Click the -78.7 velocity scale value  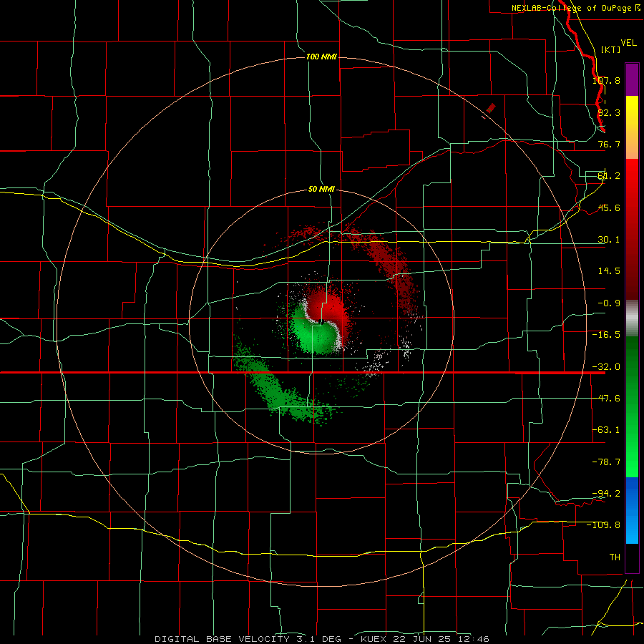606,462
